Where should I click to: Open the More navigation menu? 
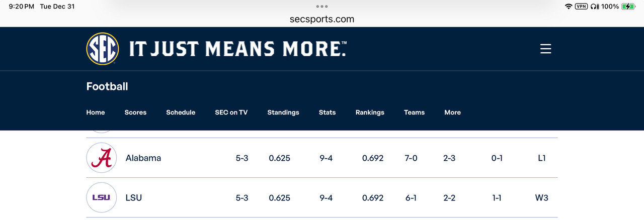pyautogui.click(x=452, y=113)
